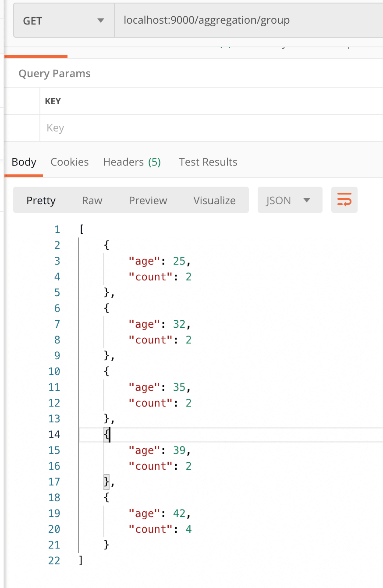
Task: Select the Preview response view
Action: tap(148, 200)
